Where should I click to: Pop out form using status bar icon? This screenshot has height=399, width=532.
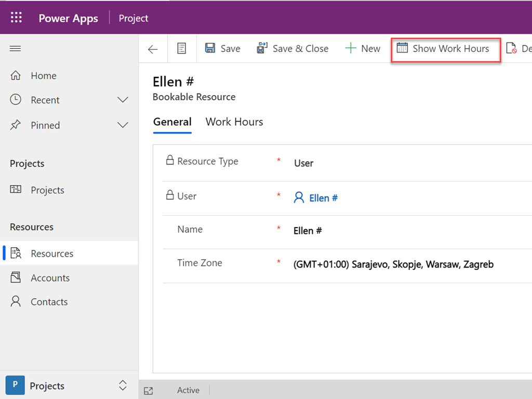[x=148, y=390]
